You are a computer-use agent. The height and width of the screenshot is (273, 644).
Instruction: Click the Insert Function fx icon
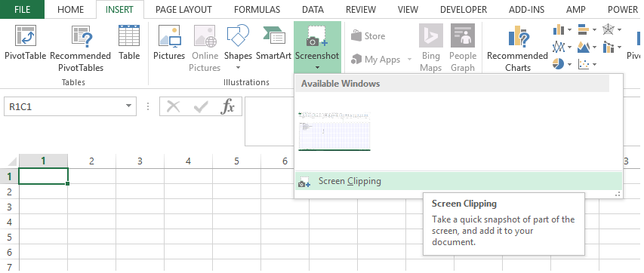tap(227, 107)
